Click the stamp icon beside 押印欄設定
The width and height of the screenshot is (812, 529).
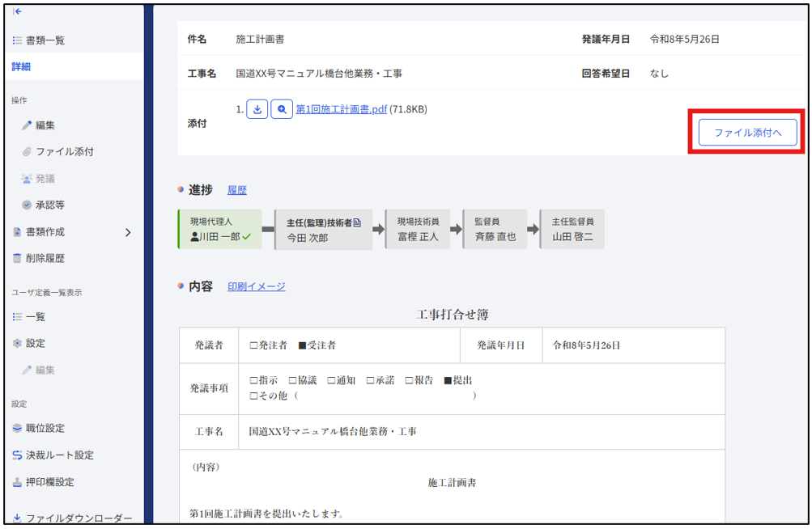(17, 482)
